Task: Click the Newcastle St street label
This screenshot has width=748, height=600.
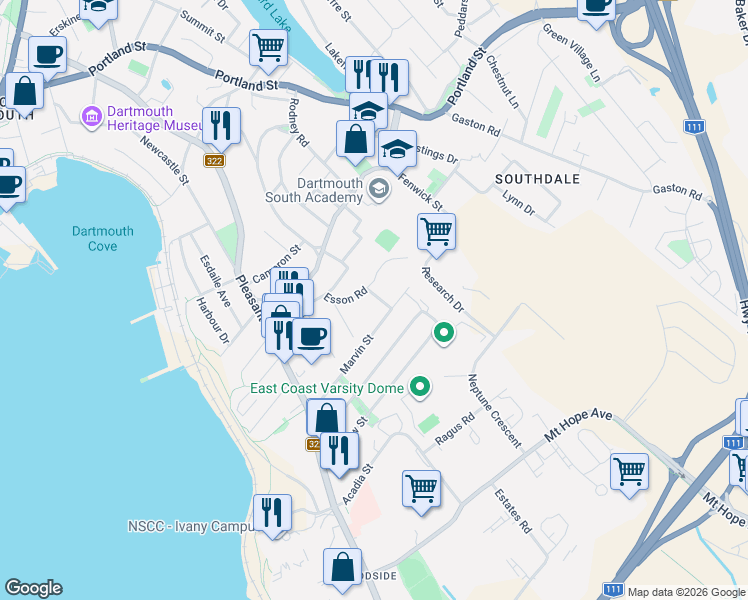Action: point(165,160)
